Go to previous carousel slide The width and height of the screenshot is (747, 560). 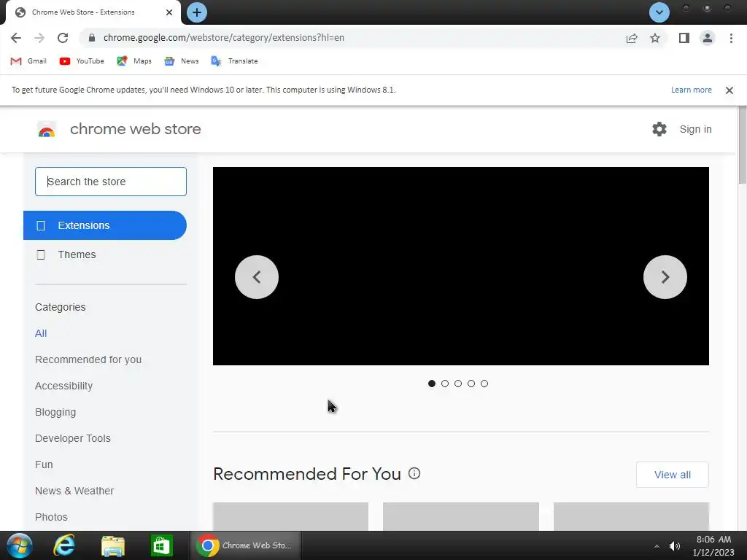tap(257, 277)
